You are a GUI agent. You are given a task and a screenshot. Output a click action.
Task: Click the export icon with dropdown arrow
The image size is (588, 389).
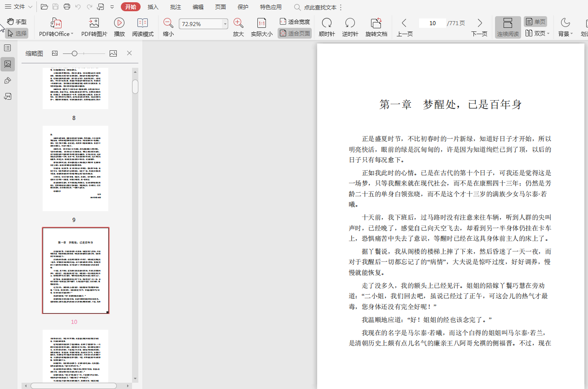coord(101,7)
